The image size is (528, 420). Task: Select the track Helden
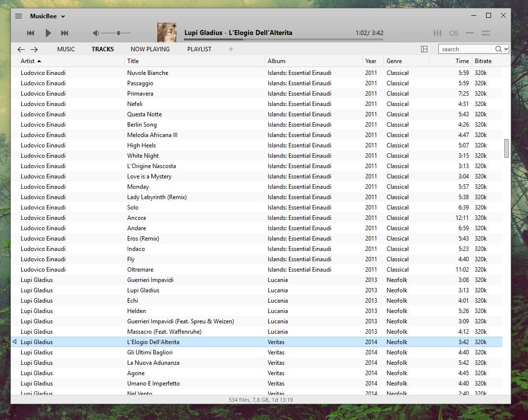click(256, 311)
